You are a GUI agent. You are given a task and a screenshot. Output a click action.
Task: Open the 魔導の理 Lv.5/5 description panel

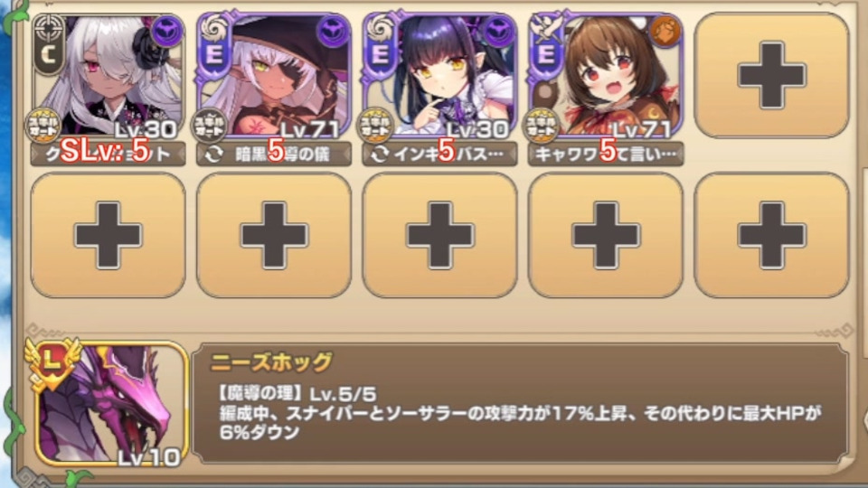[521, 403]
